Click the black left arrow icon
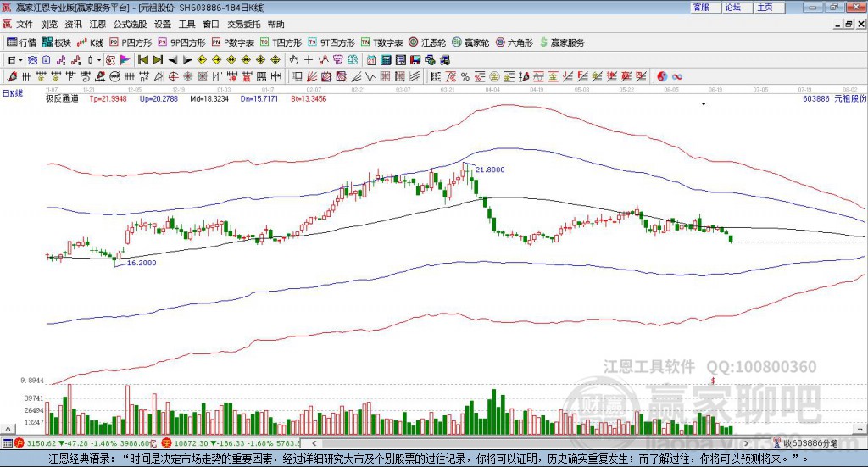 [x=173, y=60]
